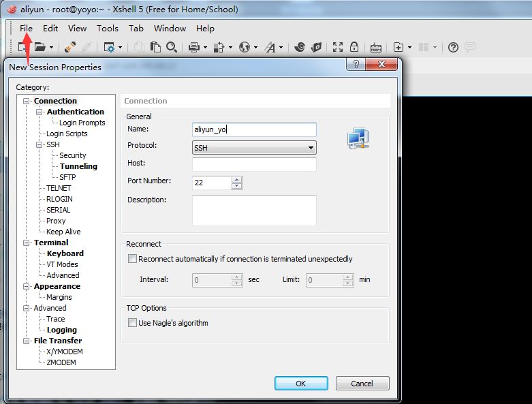
Task: Click the Cancel button
Action: pyautogui.click(x=362, y=384)
